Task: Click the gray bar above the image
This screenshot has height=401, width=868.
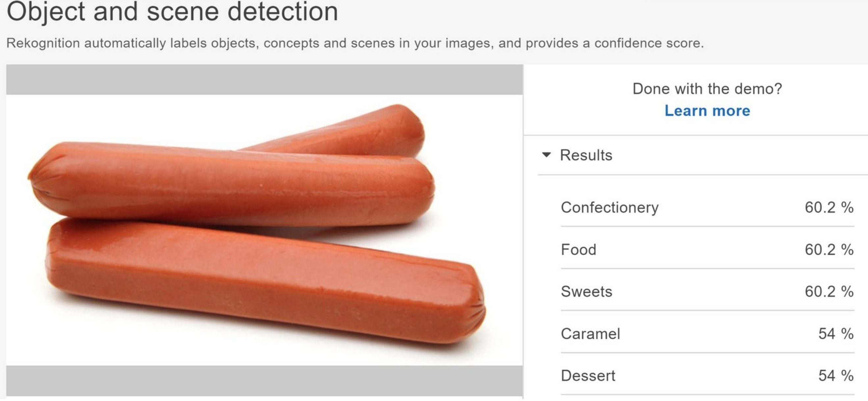Action: pyautogui.click(x=265, y=80)
